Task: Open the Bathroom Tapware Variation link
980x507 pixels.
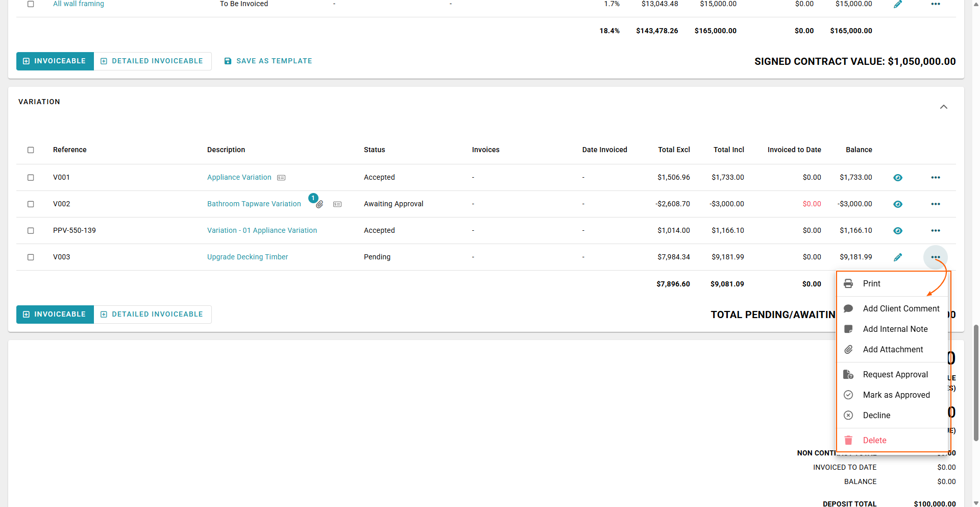Action: click(254, 204)
